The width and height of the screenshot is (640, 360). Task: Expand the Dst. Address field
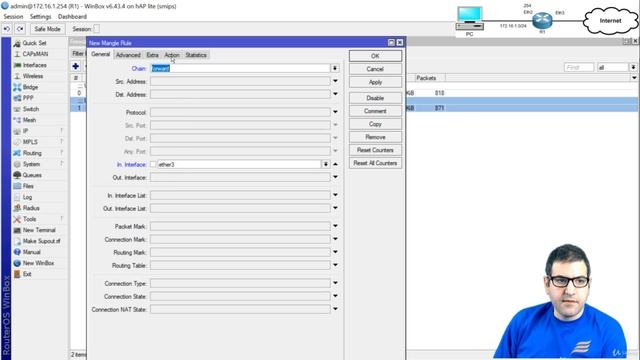click(x=335, y=94)
